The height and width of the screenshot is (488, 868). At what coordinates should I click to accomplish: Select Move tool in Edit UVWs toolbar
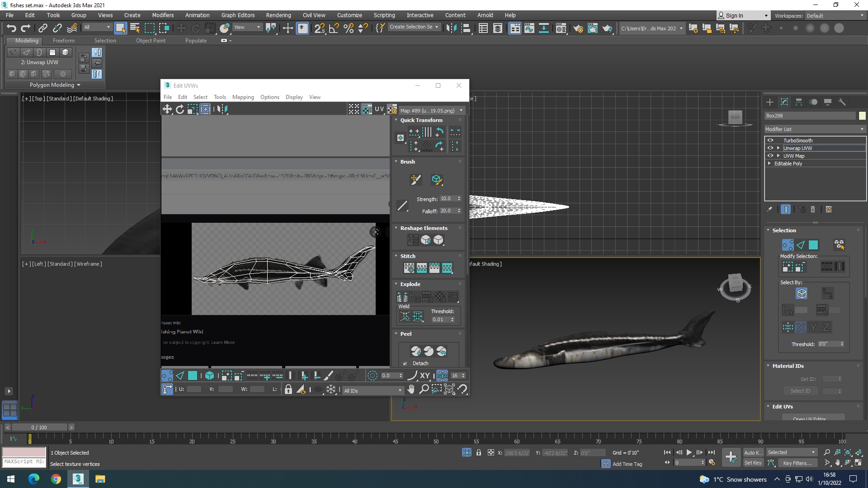click(167, 109)
